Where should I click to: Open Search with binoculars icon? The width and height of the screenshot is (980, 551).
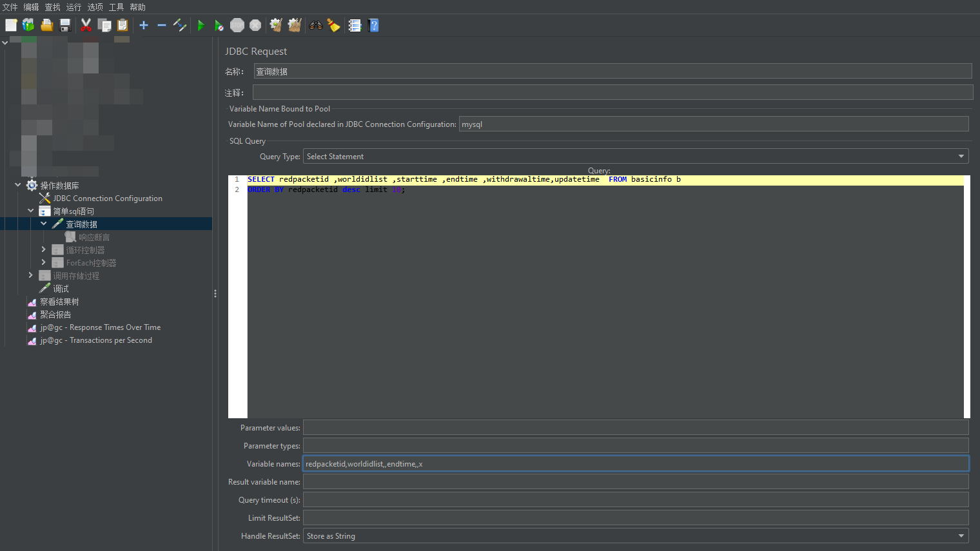316,25
